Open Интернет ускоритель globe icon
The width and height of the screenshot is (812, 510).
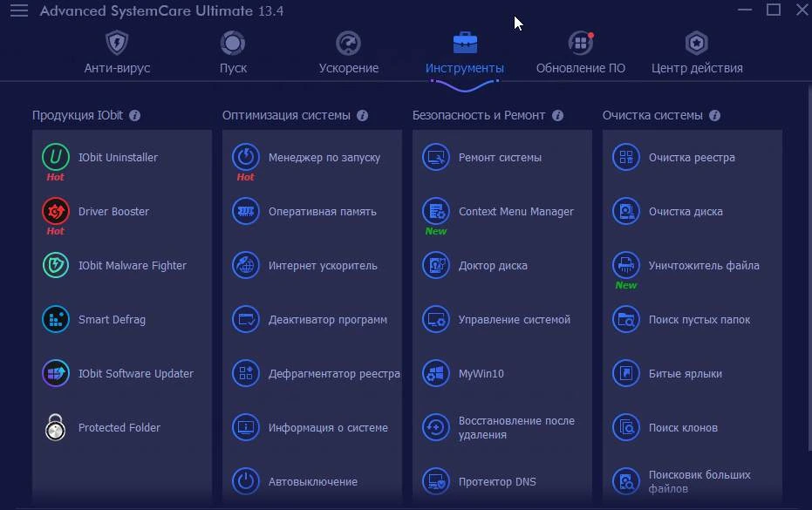point(245,265)
